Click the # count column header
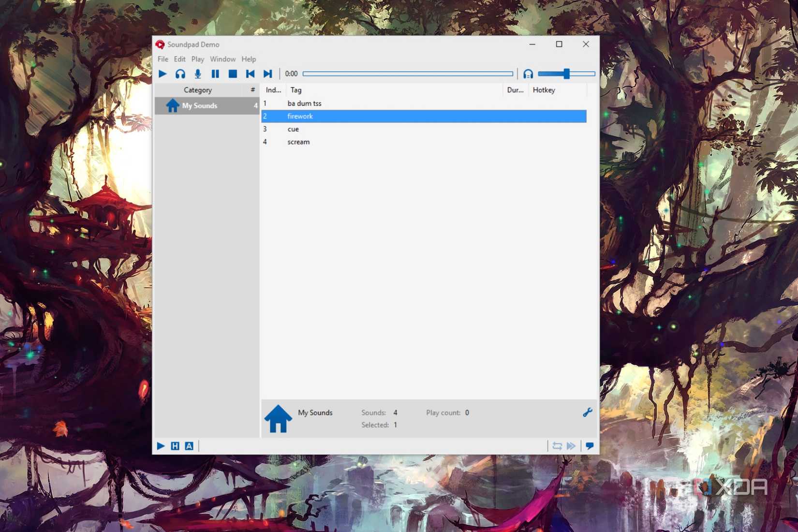This screenshot has height=532, width=798. 252,90
